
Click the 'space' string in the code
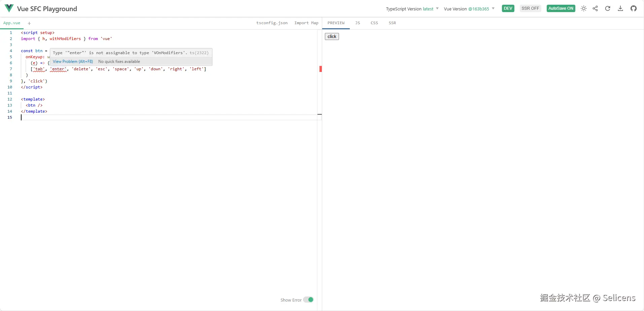(x=121, y=69)
